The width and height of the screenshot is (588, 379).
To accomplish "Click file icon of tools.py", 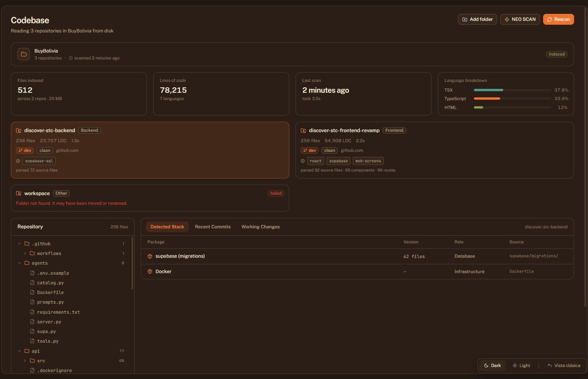I will pyautogui.click(x=32, y=341).
